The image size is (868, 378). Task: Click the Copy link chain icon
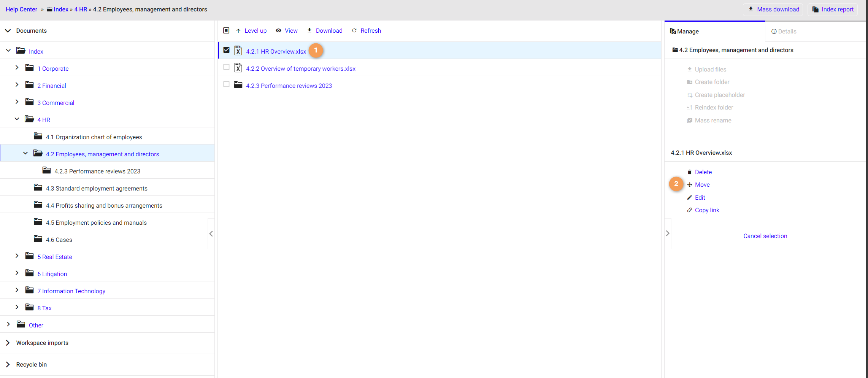(x=689, y=210)
